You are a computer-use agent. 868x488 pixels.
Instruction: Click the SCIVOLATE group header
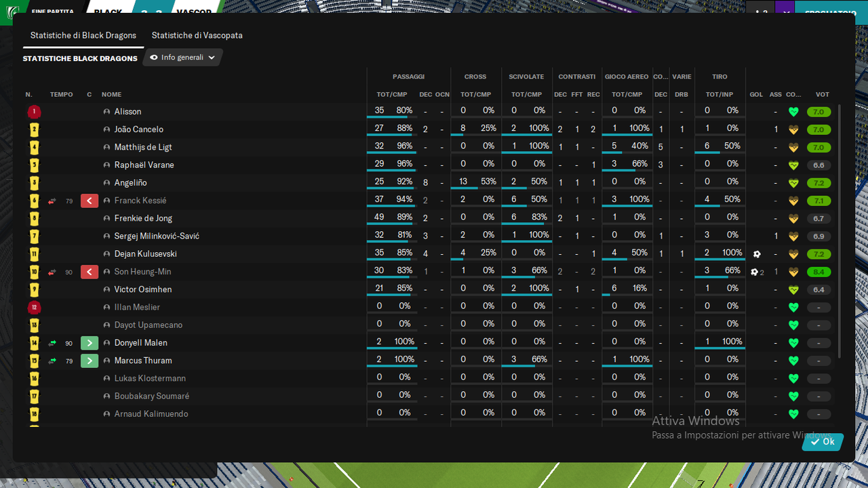tap(526, 77)
